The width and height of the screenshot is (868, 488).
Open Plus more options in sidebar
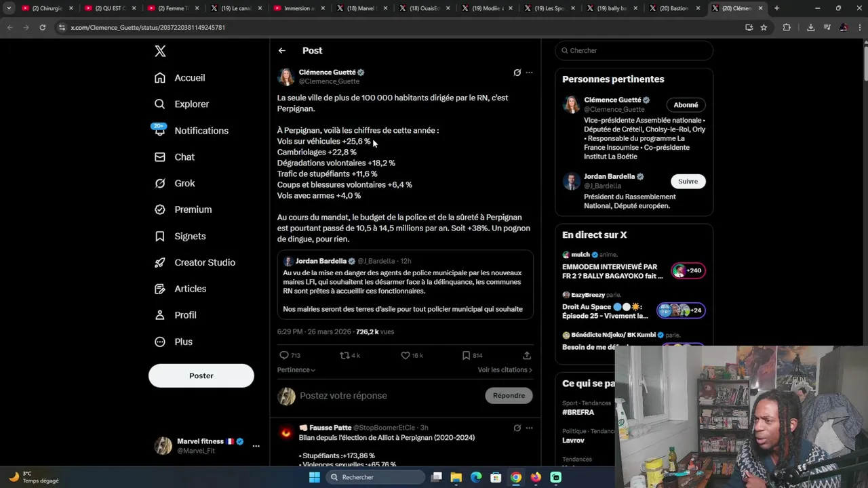pos(174,342)
